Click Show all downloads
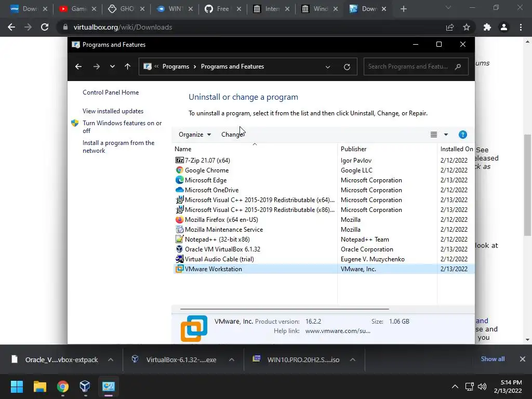Viewport: 532px width, 399px height. [x=493, y=359]
